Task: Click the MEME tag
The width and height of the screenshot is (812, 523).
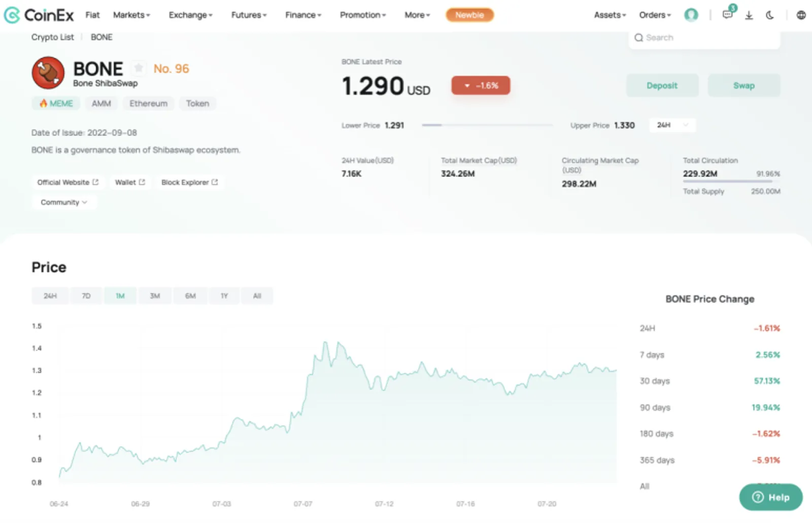Action: click(x=56, y=103)
